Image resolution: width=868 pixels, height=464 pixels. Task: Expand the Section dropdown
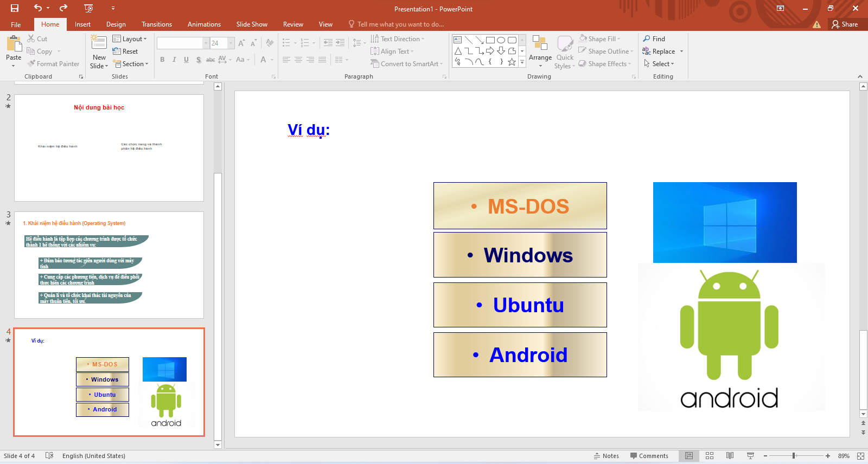(130, 64)
